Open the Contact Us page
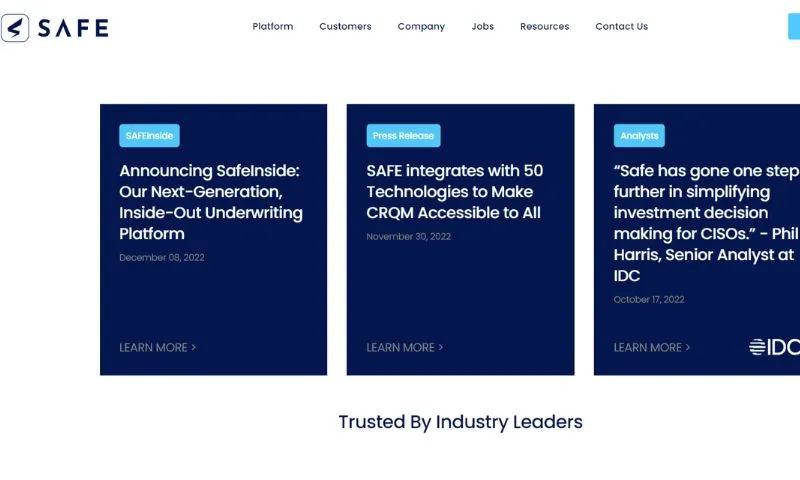Viewport: 800px width, 480px height. [x=621, y=27]
